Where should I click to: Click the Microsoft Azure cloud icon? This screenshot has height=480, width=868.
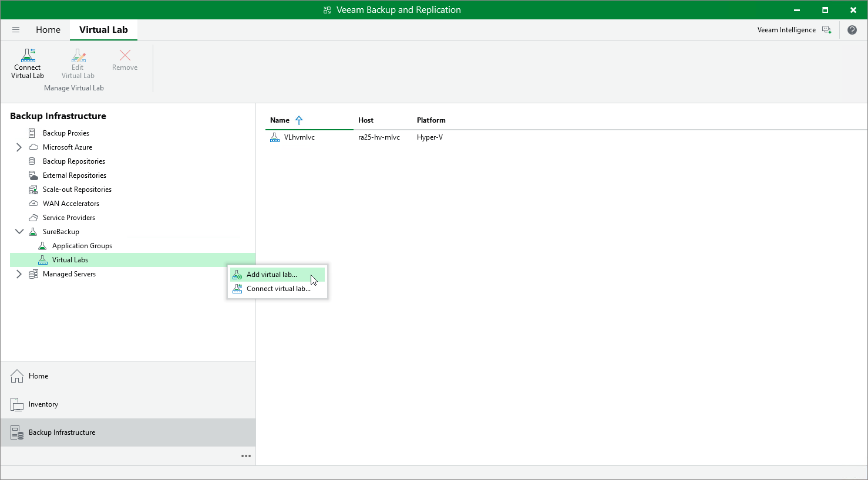(33, 147)
